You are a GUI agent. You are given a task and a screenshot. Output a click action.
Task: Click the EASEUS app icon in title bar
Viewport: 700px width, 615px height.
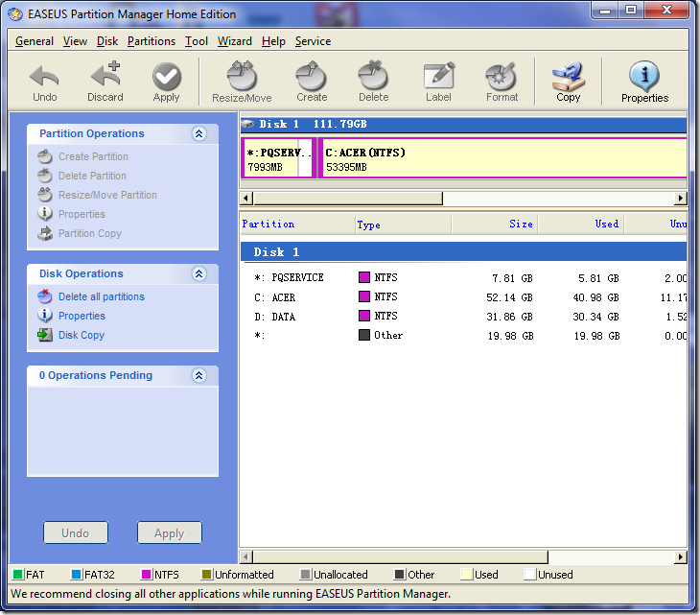point(15,14)
